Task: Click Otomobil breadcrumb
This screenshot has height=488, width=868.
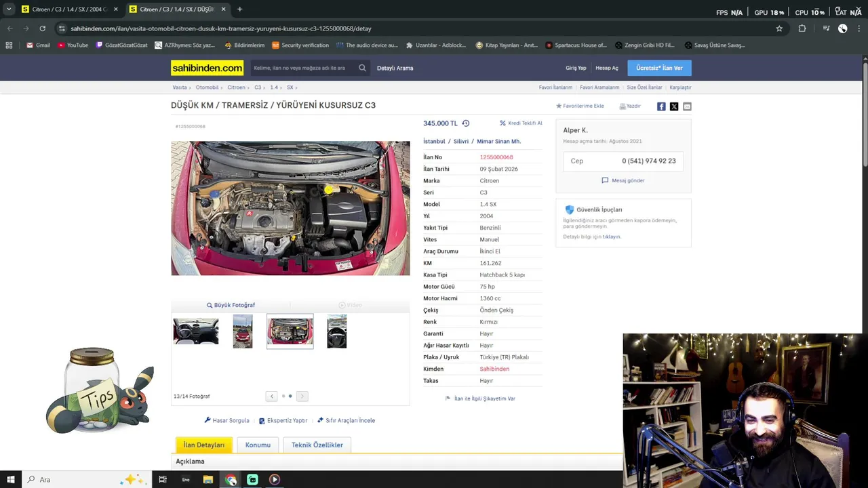Action: point(207,87)
